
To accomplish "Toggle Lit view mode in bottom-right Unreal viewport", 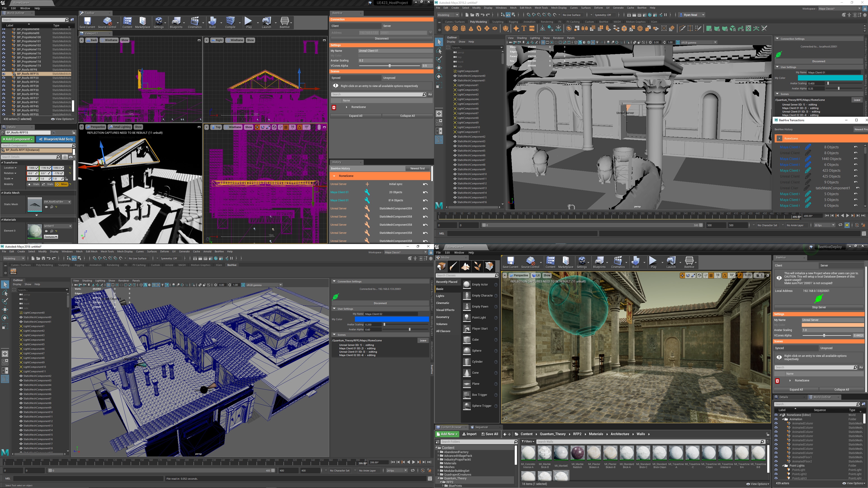I will (535, 275).
